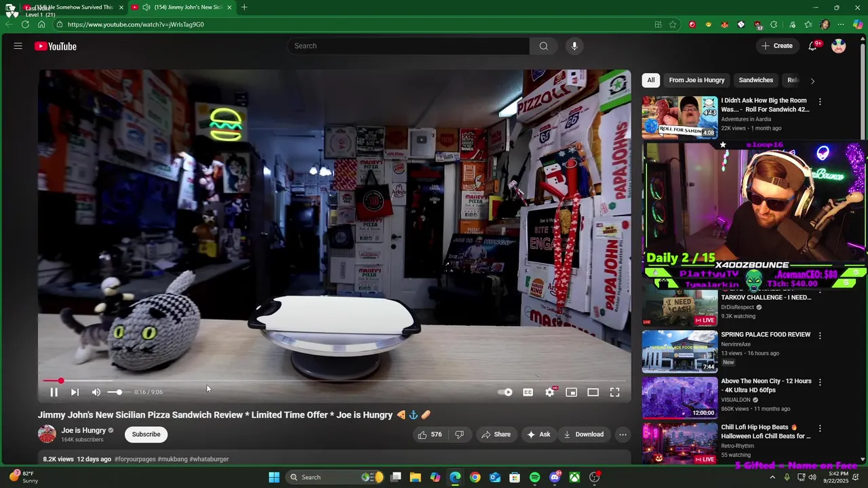Share the Jimmy John's video

(x=496, y=434)
